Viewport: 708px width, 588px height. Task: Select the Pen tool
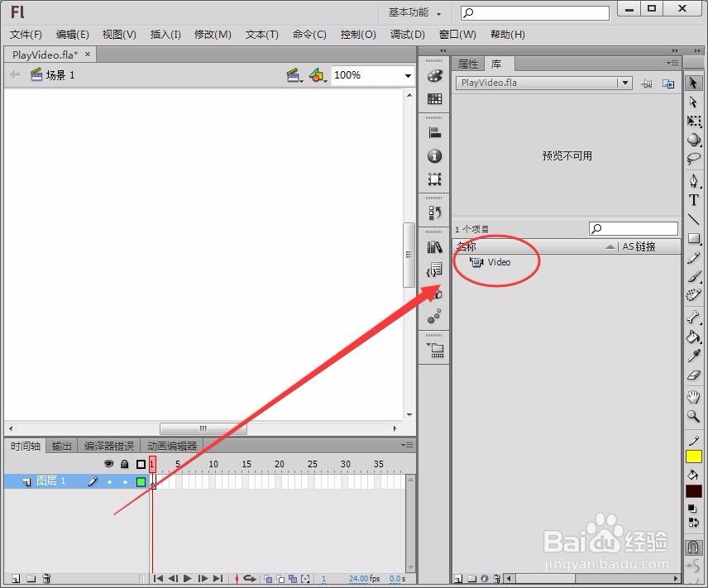(693, 181)
